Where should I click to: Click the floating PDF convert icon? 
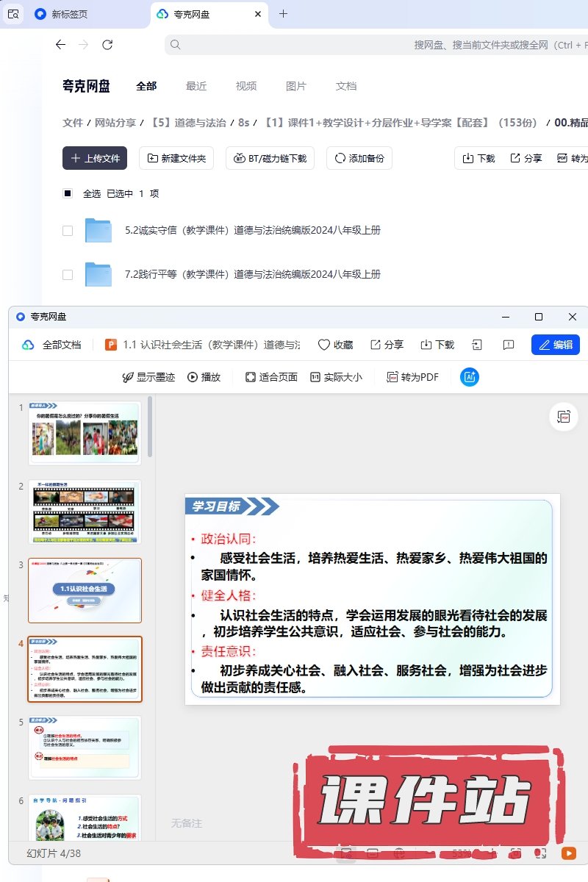(x=564, y=417)
